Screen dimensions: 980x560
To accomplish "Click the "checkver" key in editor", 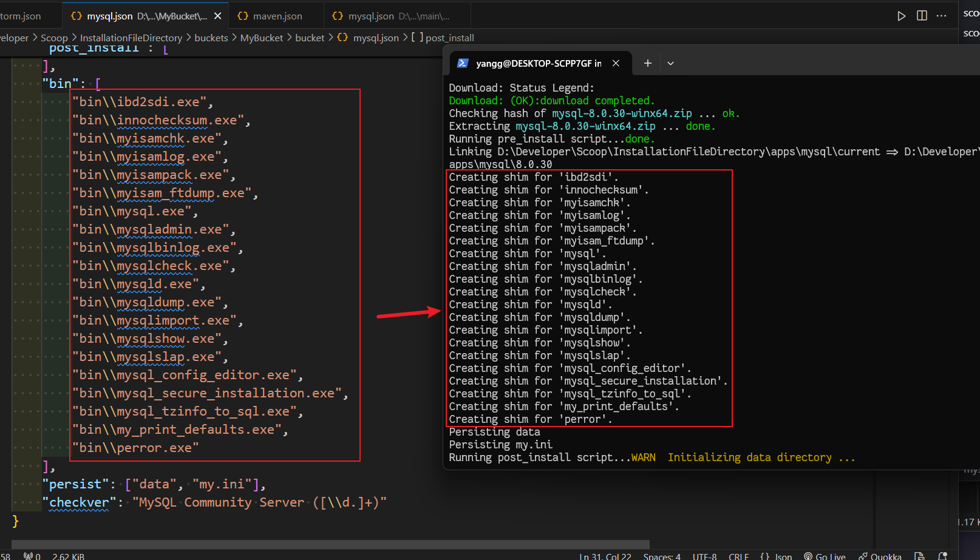I will tap(79, 502).
